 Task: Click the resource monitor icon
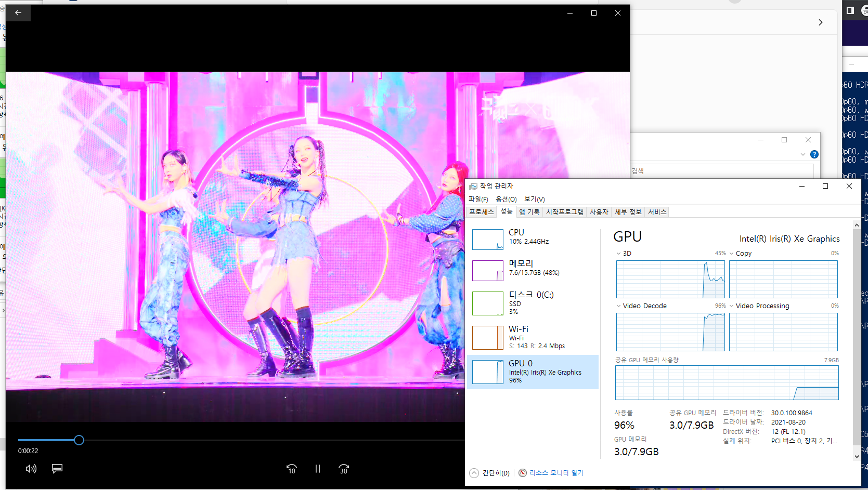point(523,473)
